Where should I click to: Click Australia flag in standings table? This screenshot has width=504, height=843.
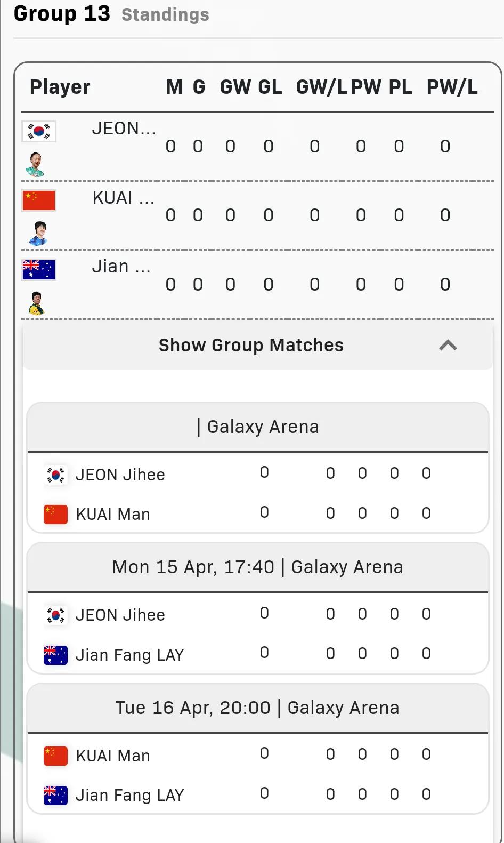tap(39, 270)
